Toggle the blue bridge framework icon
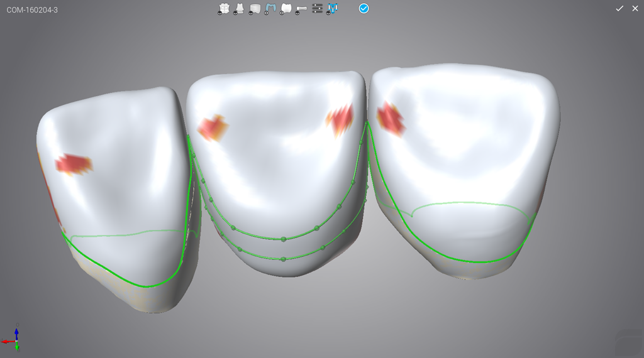The image size is (644, 358). [x=270, y=9]
